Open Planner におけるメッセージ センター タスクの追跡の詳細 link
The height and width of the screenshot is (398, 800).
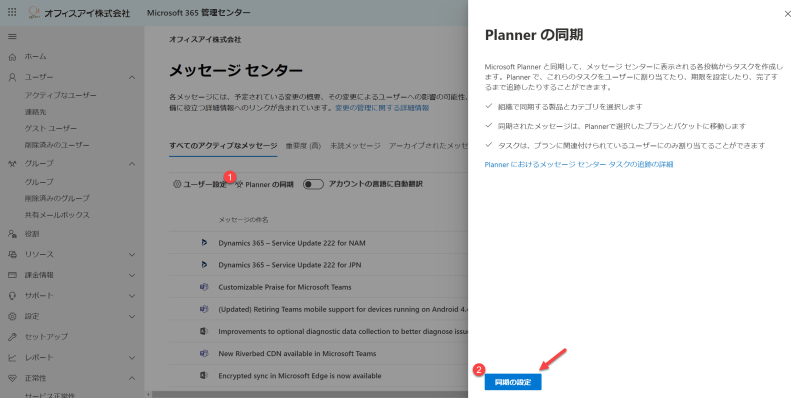tap(579, 164)
